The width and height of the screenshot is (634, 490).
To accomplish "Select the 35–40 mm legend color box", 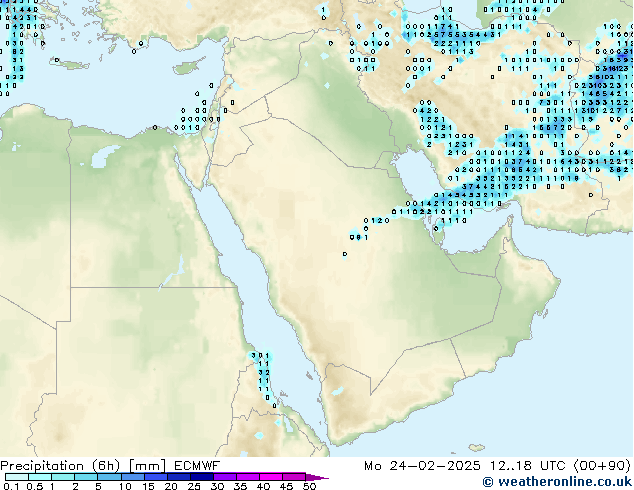I will 247,477.
